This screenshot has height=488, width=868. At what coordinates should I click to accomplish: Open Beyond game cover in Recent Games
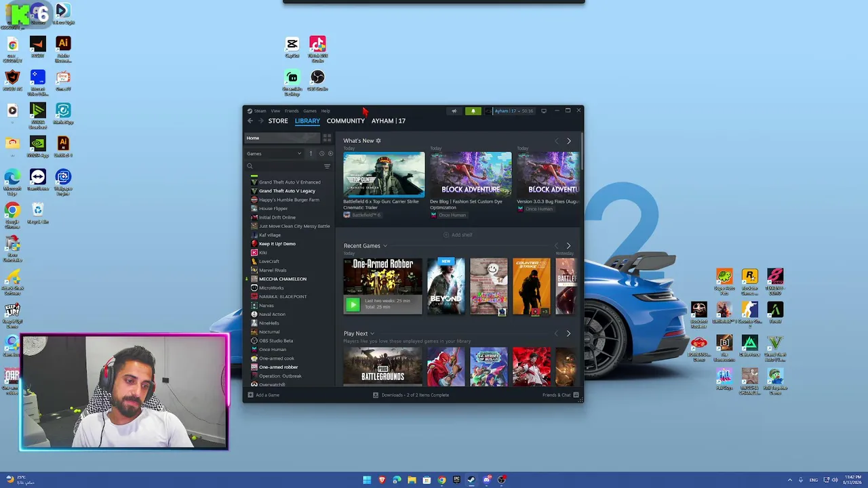pos(446,286)
